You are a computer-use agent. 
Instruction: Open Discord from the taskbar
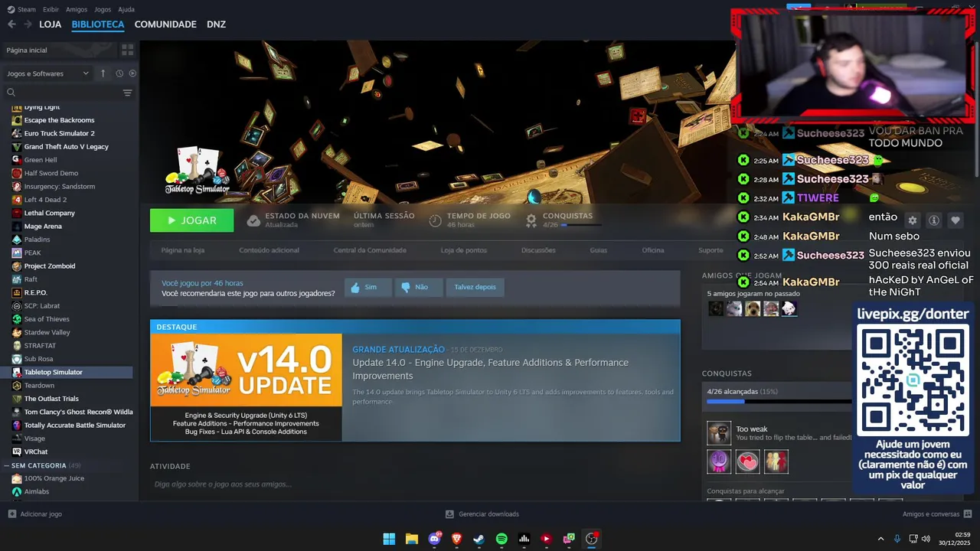(x=435, y=539)
